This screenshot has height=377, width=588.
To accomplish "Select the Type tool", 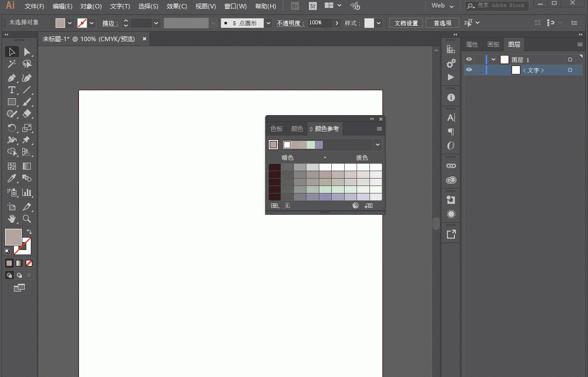I will [11, 90].
